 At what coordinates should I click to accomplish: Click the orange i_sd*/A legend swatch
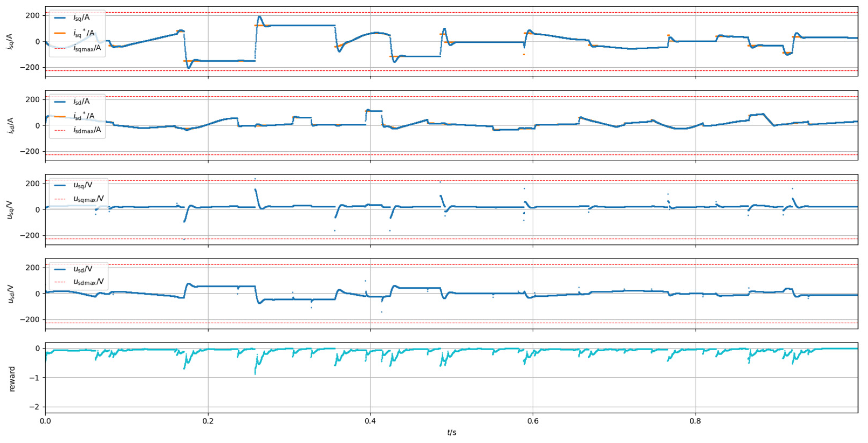coord(60,116)
